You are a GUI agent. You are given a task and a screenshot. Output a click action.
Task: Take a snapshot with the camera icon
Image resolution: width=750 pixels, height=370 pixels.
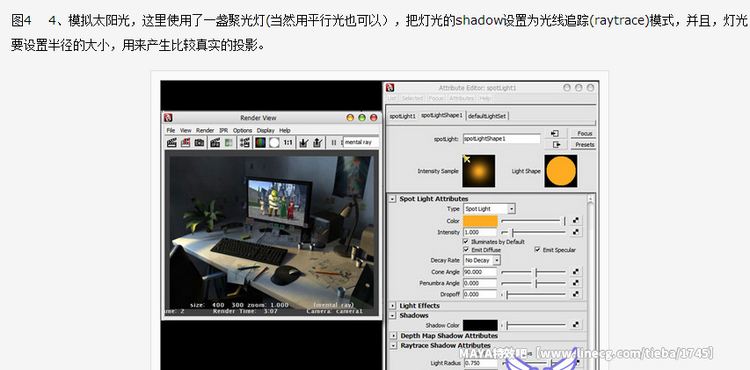(199, 142)
